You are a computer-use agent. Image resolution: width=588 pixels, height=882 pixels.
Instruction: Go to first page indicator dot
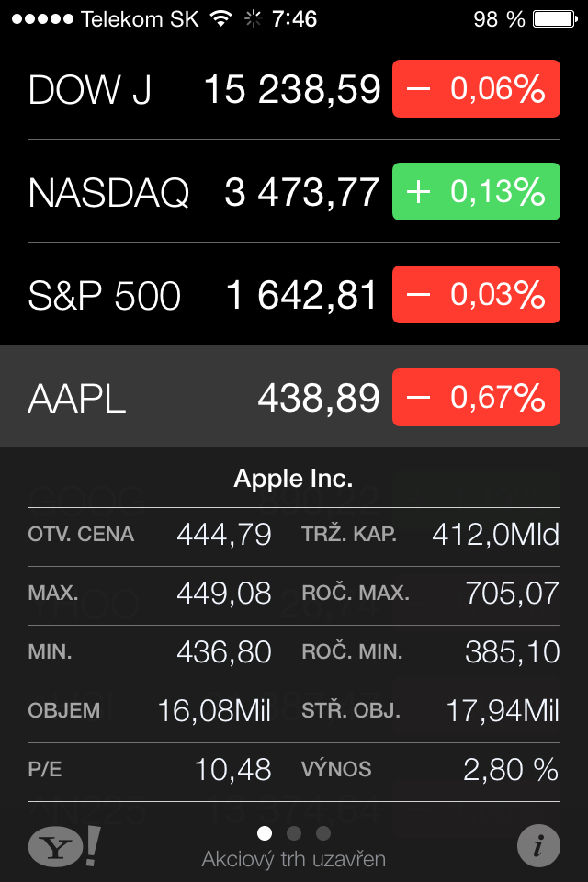tap(265, 833)
